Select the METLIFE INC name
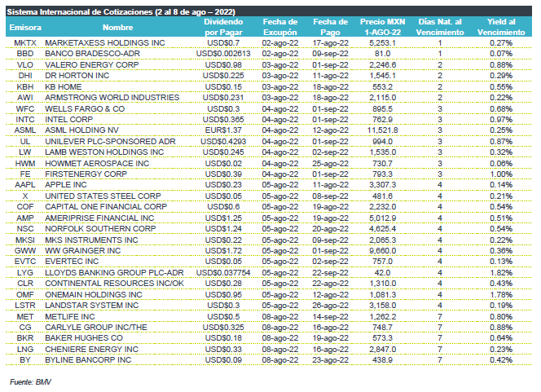The width and height of the screenshot is (541, 392). pos(70,316)
